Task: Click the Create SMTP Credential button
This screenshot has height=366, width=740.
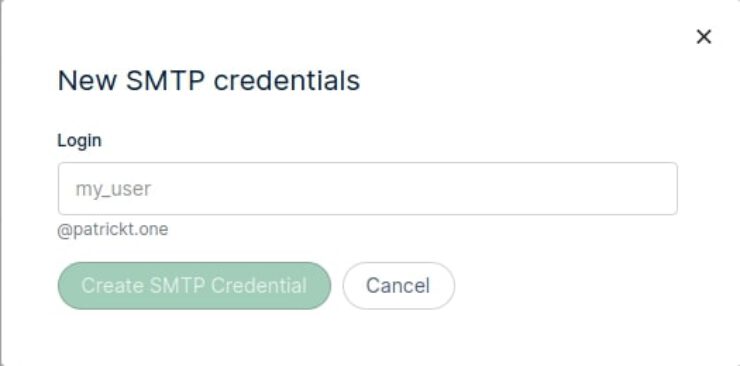Action: (194, 286)
